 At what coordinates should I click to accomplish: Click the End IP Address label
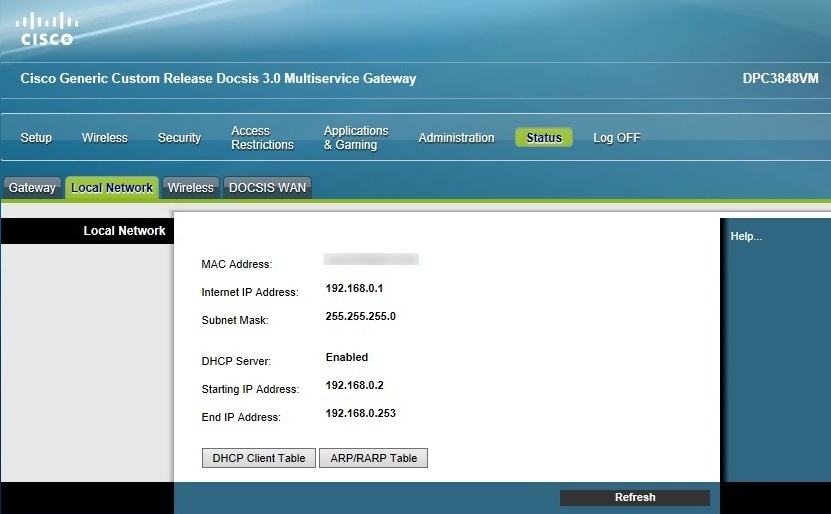[x=241, y=417]
